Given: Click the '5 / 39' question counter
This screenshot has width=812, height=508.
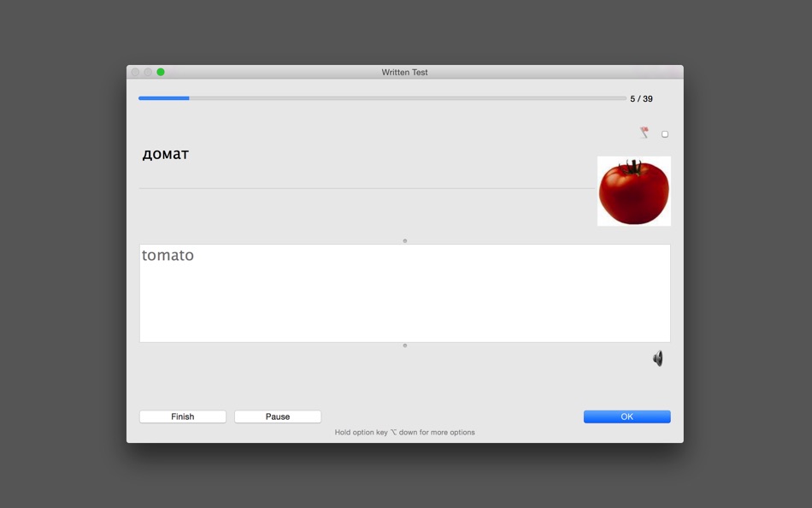Looking at the screenshot, I should (641, 98).
